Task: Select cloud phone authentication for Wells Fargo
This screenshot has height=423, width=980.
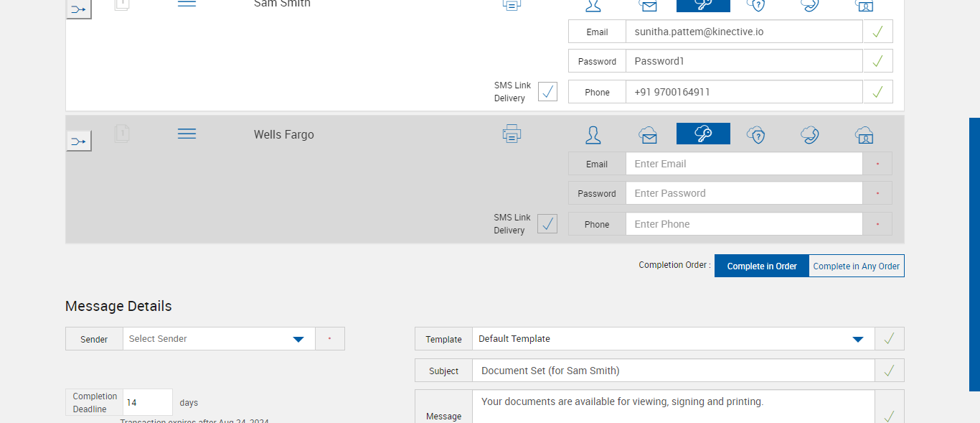Action: (x=810, y=134)
